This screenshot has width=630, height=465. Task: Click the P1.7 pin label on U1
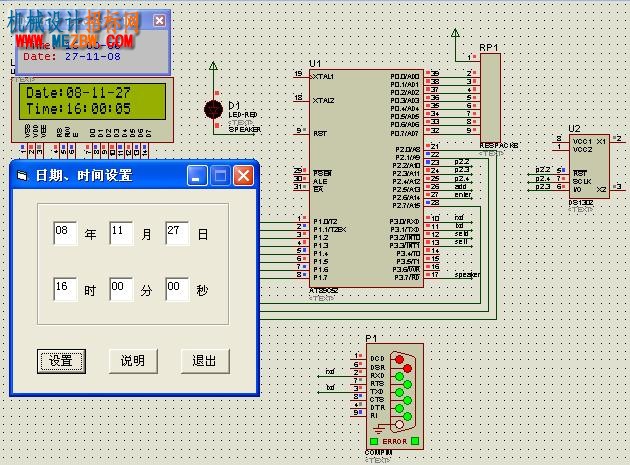(321, 277)
